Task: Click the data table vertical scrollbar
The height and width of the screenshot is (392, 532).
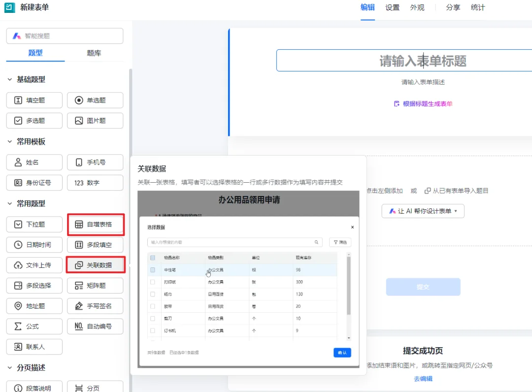Action: coord(348,286)
